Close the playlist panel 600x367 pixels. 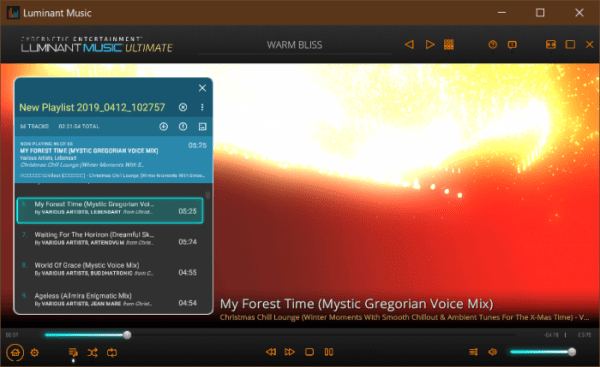click(x=202, y=88)
